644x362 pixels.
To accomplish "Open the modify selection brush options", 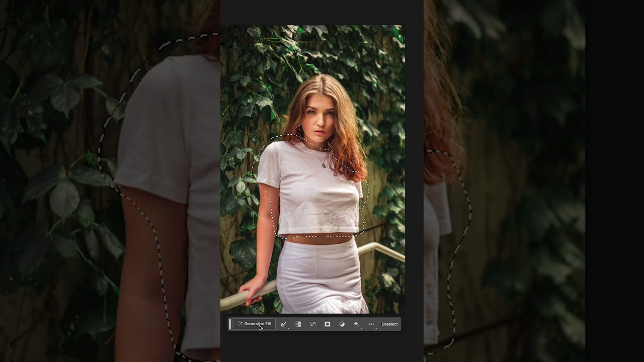I will point(284,324).
